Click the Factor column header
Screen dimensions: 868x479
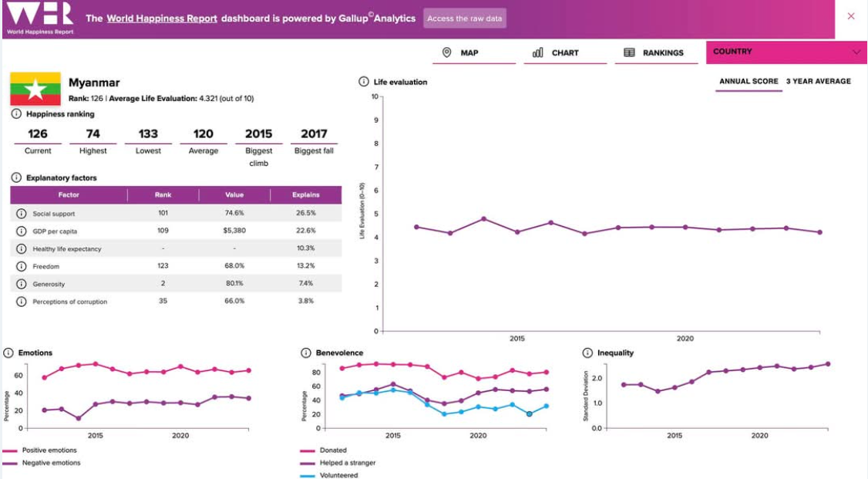69,195
